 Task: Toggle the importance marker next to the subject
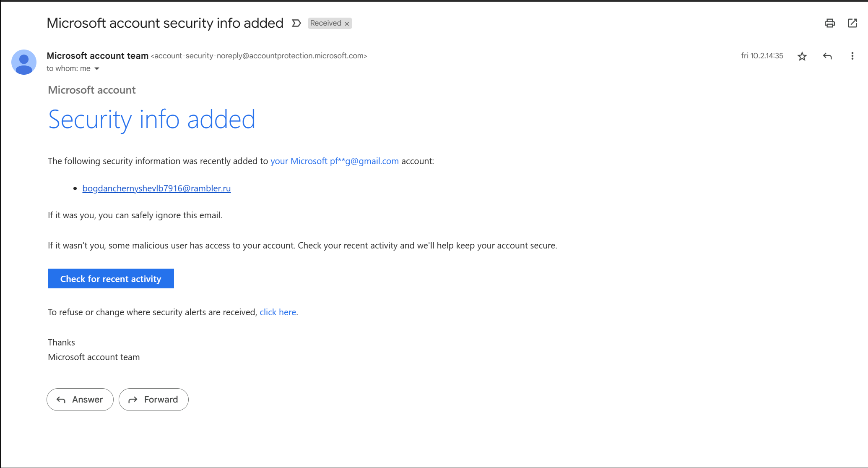click(x=296, y=23)
